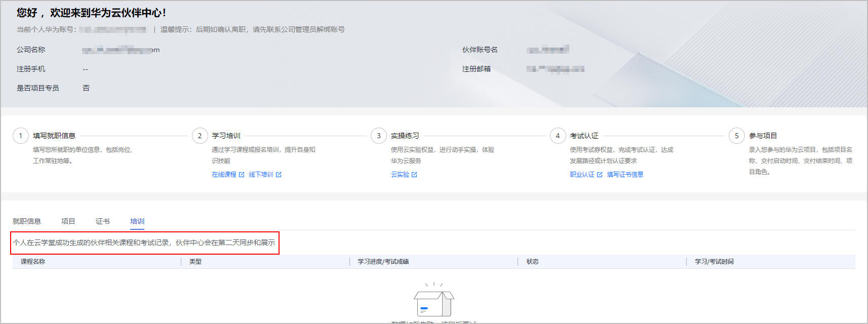Viewport: 868px width, 324px height.
Task: Click the 类型 column header
Action: [x=195, y=262]
